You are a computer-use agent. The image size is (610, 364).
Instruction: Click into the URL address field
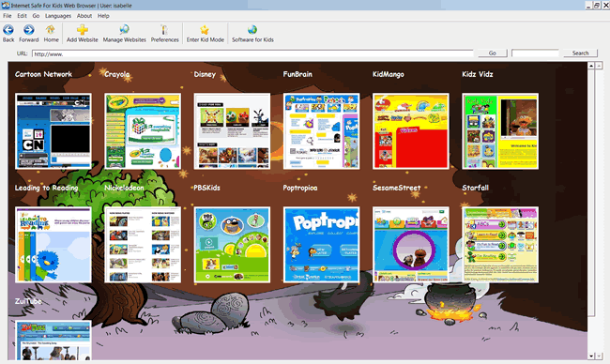pyautogui.click(x=252, y=53)
